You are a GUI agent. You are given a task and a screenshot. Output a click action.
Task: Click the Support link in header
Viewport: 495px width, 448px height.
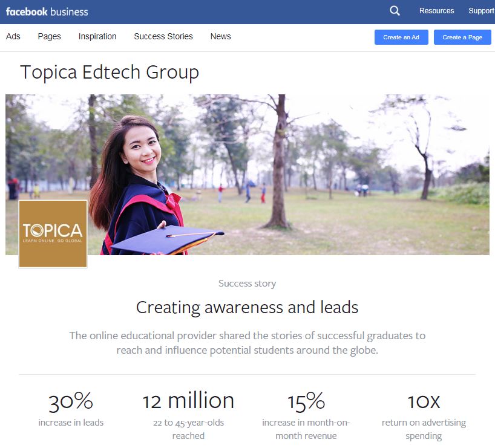[x=482, y=11]
